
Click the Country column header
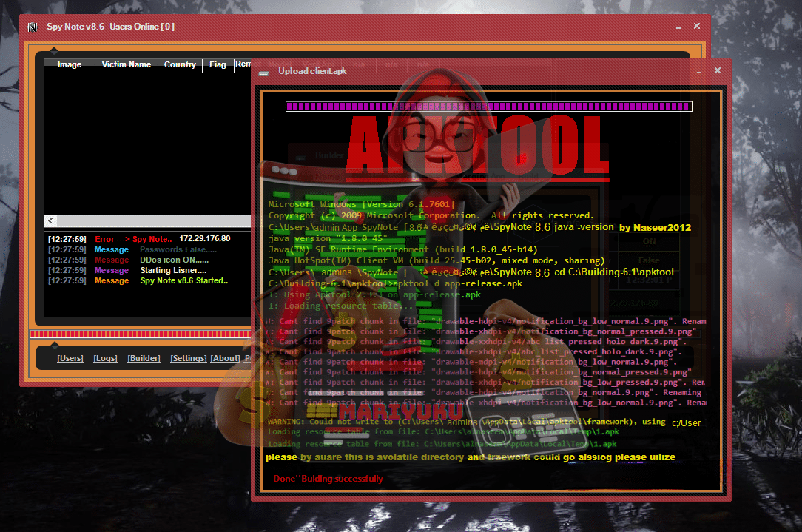tap(180, 65)
